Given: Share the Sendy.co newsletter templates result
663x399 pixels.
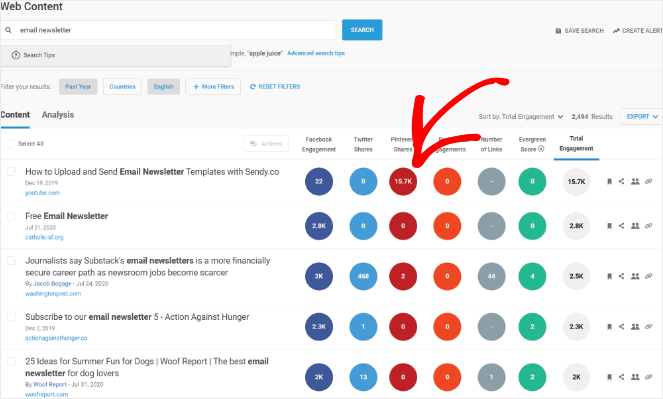Looking at the screenshot, I should point(622,181).
